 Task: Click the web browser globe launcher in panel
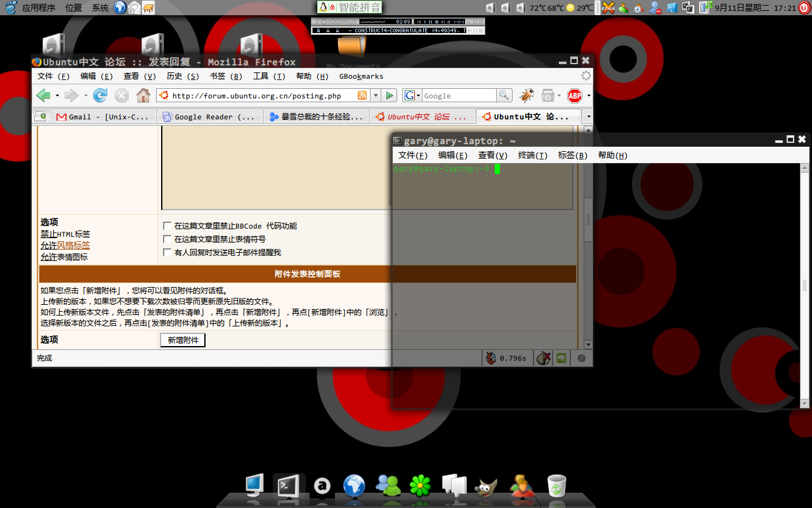(119, 8)
